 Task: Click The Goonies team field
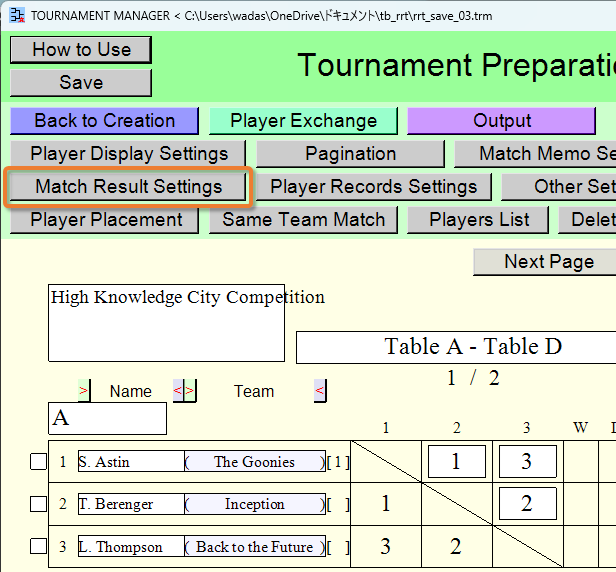coord(255,461)
